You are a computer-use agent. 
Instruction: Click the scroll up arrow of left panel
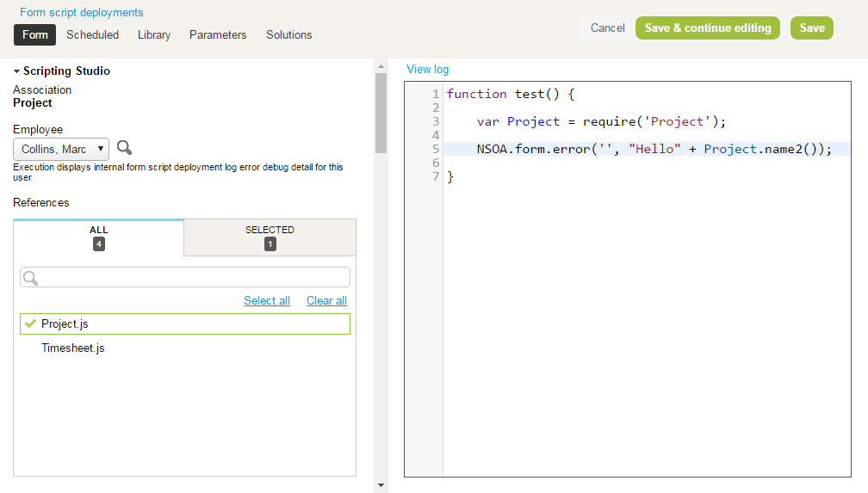click(x=381, y=66)
